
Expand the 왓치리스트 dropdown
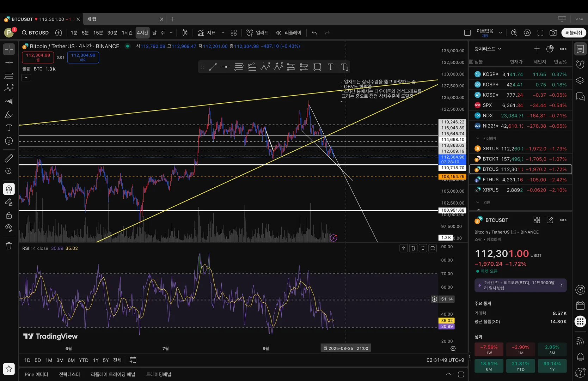[488, 49]
